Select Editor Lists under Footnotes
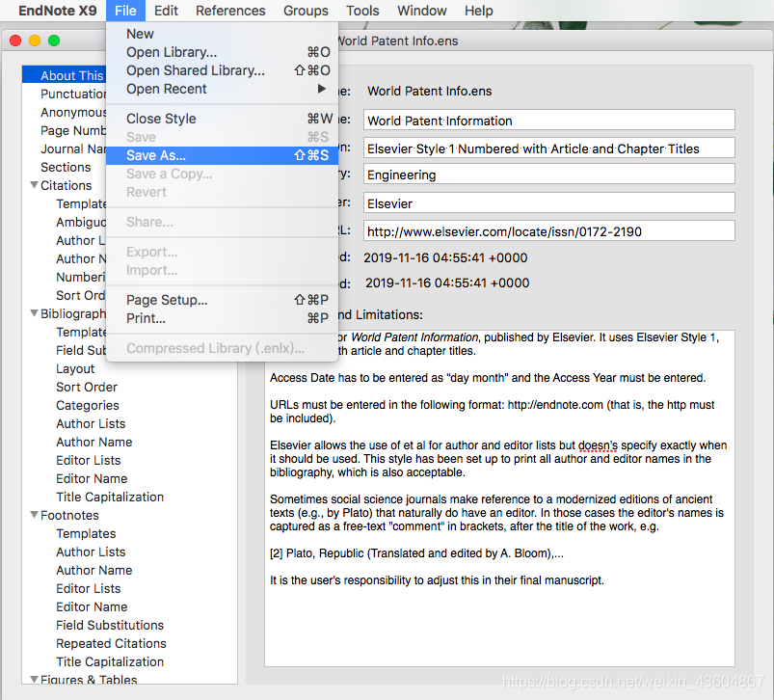Viewport: 774px width, 700px height. [89, 588]
